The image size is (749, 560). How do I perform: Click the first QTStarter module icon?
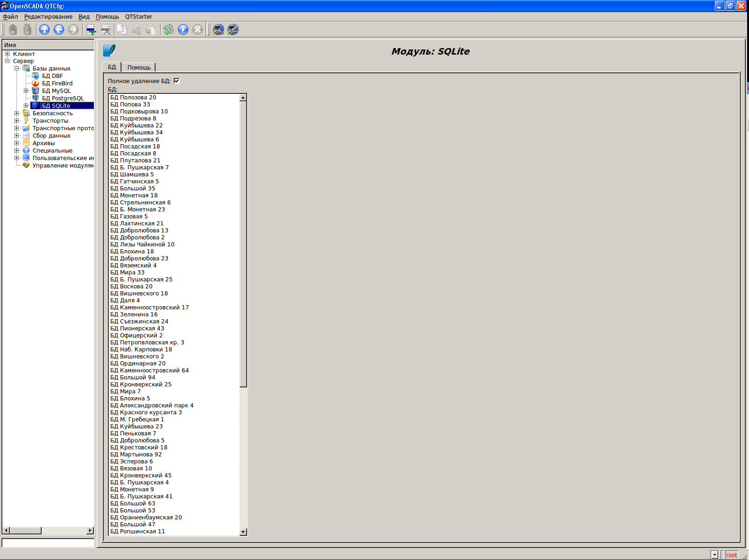[218, 29]
